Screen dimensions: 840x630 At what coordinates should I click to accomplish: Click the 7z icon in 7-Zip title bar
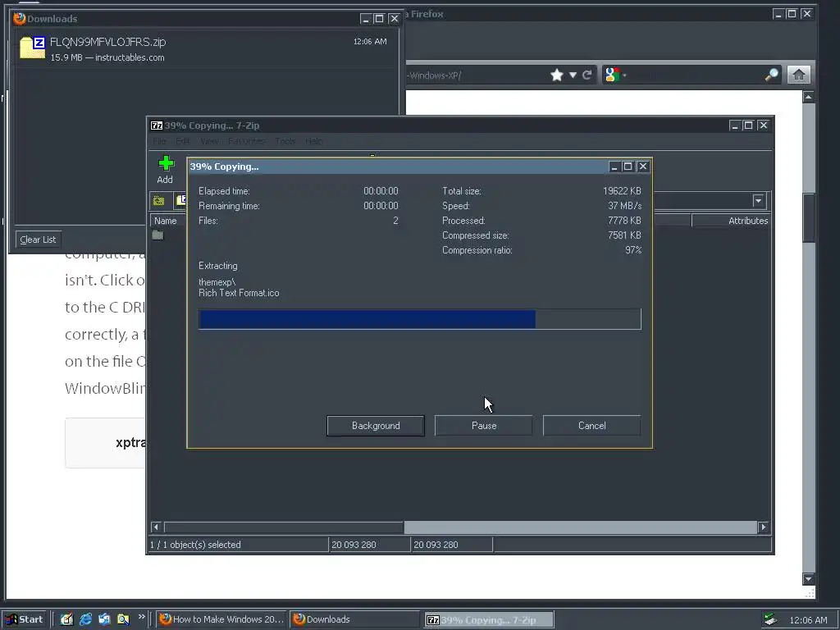coord(157,126)
